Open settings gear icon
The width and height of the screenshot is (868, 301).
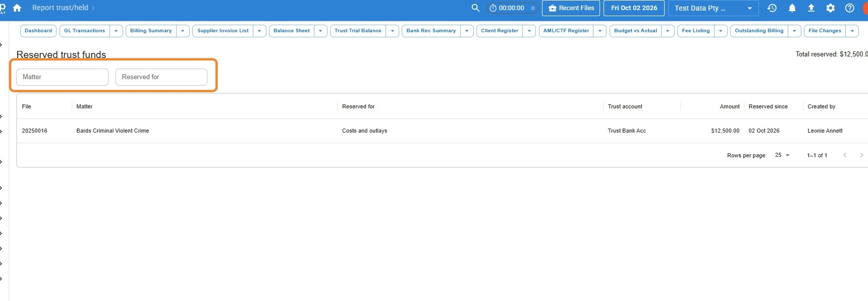pos(831,8)
